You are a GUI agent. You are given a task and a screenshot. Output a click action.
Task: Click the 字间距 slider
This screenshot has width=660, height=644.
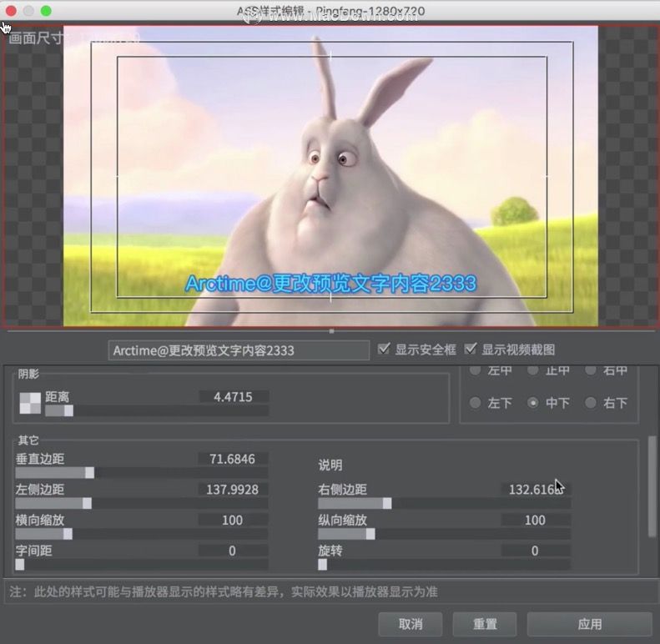click(x=142, y=565)
